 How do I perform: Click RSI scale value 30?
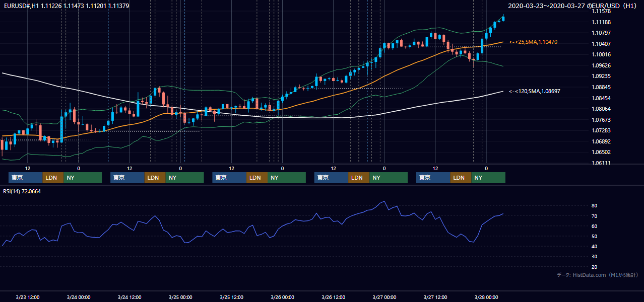[x=594, y=257]
